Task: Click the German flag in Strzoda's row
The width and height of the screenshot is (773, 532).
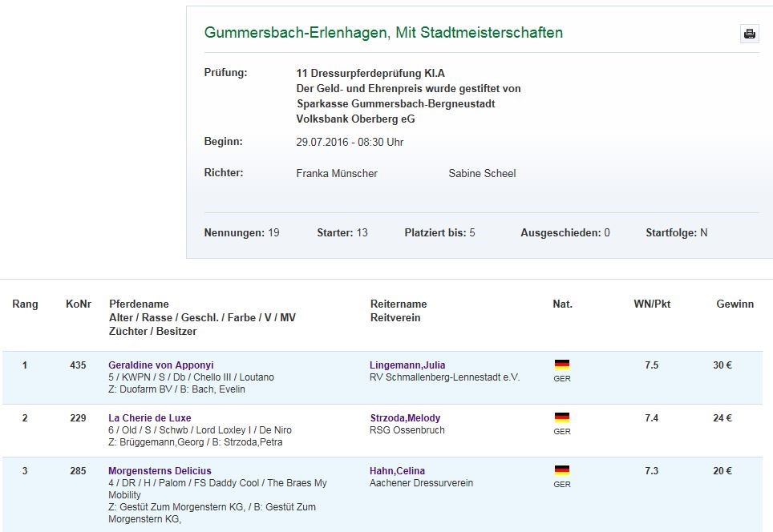Action: pyautogui.click(x=561, y=417)
